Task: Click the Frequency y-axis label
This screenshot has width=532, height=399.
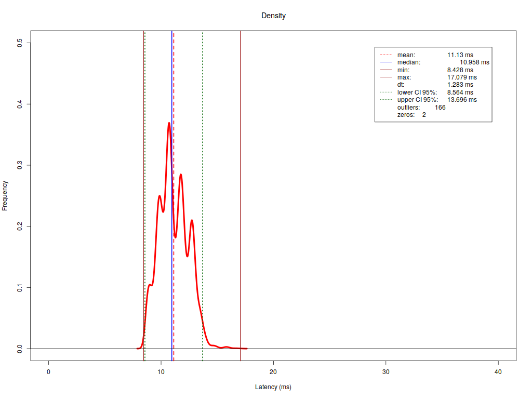Action: pyautogui.click(x=5, y=195)
